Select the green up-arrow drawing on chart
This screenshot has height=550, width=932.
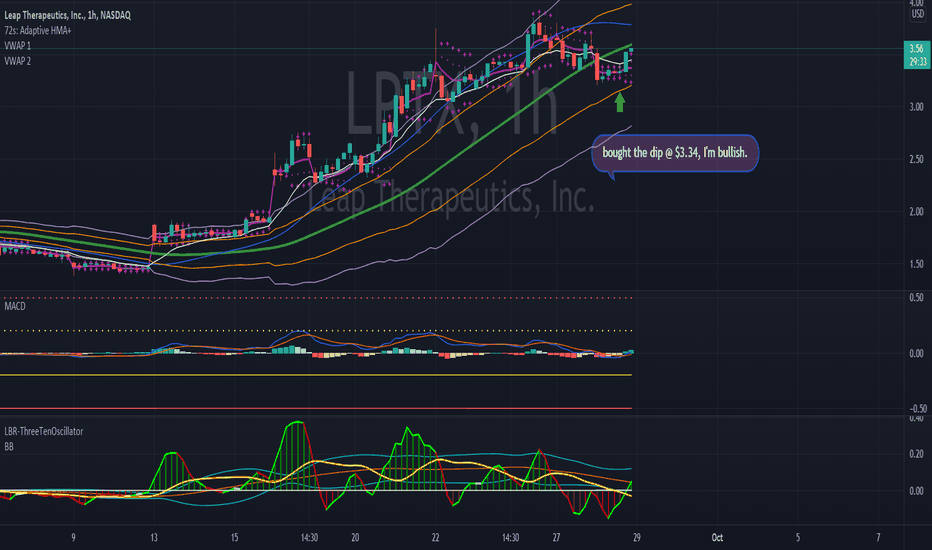620,102
